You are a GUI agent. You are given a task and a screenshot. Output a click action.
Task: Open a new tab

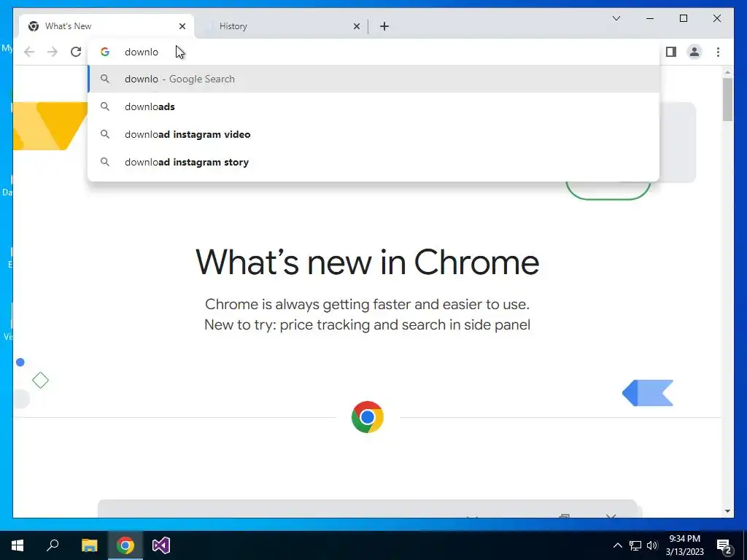pos(384,26)
